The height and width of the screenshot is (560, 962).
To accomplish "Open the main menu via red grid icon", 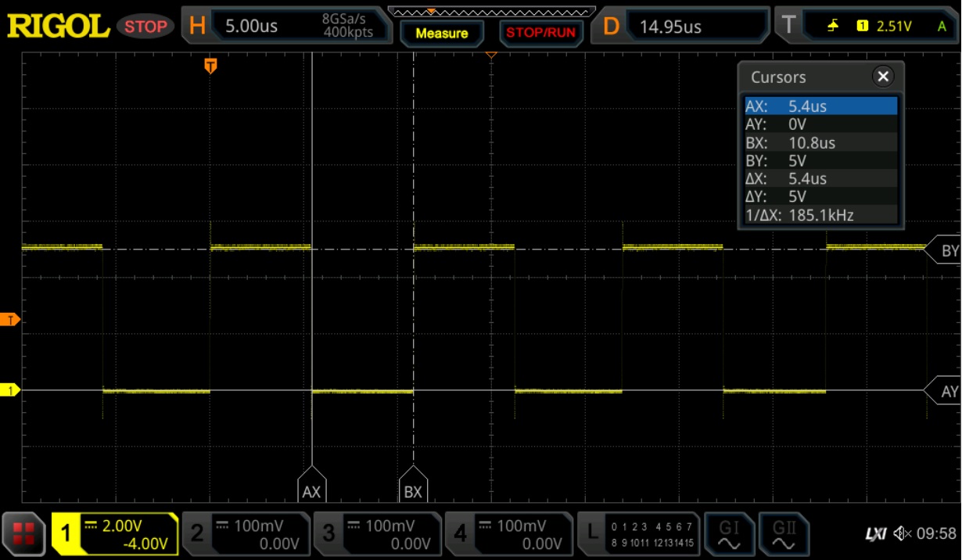I will pos(23,534).
